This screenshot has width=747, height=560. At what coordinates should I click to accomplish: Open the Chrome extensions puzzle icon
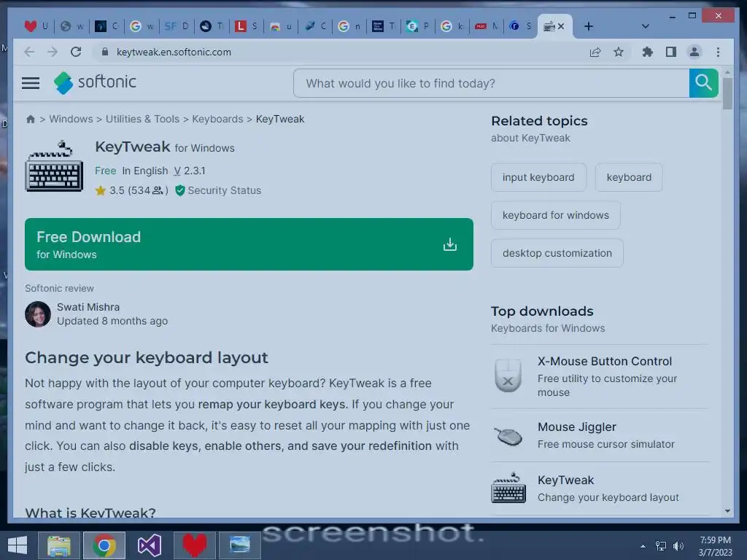pyautogui.click(x=647, y=52)
